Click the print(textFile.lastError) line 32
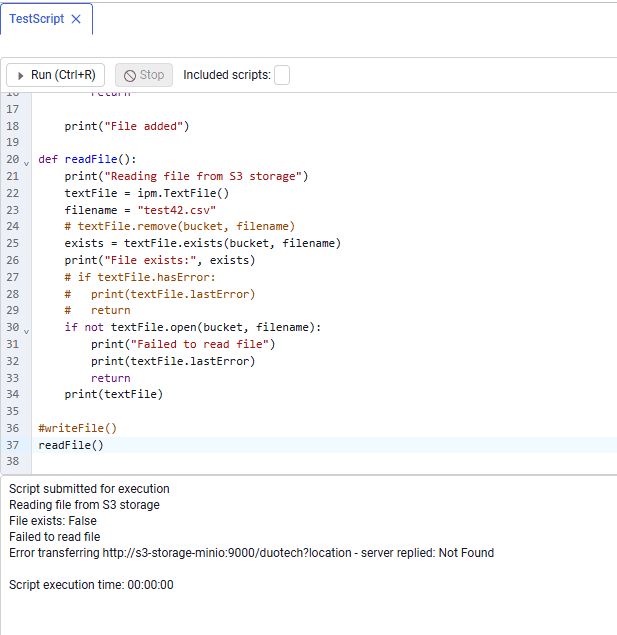 [173, 361]
